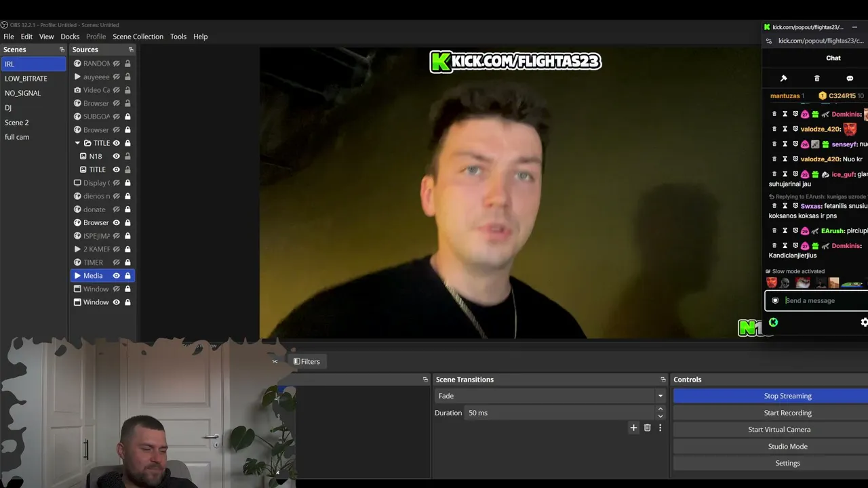Unlock the Media source
Image resolution: width=868 pixels, height=488 pixels.
127,276
